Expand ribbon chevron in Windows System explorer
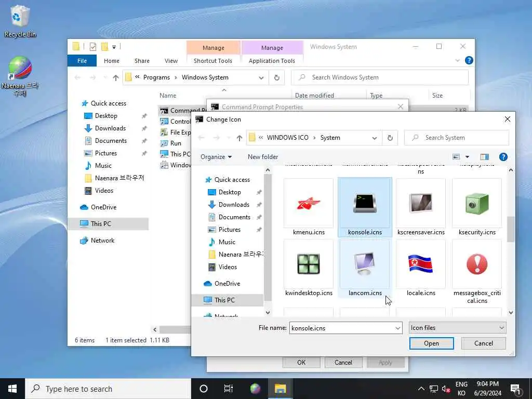Screen dimensions: 532x399 (457, 60)
